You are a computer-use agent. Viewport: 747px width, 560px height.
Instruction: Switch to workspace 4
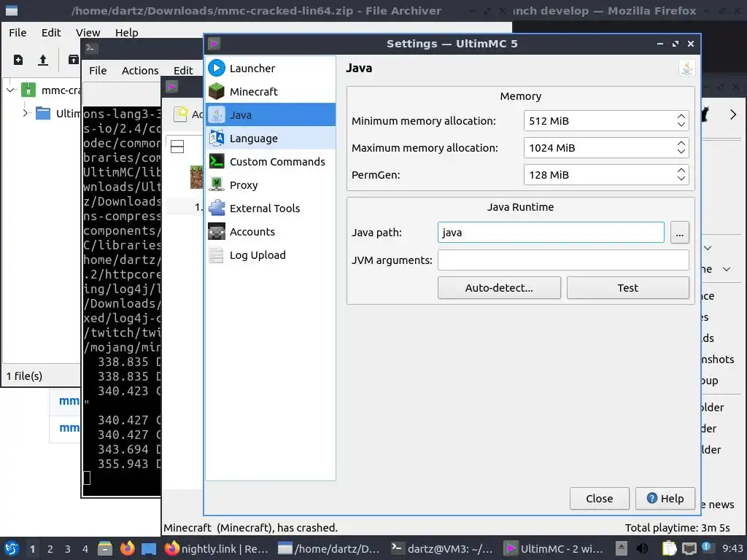tap(85, 549)
